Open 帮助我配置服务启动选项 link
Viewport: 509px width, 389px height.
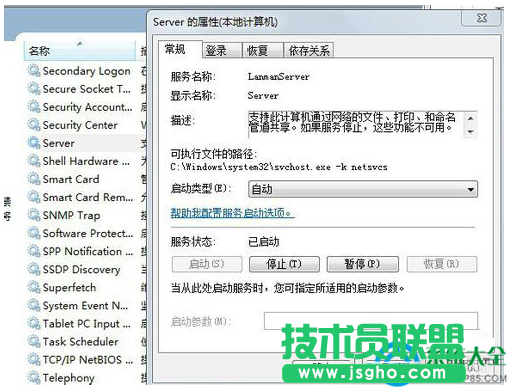coord(232,213)
